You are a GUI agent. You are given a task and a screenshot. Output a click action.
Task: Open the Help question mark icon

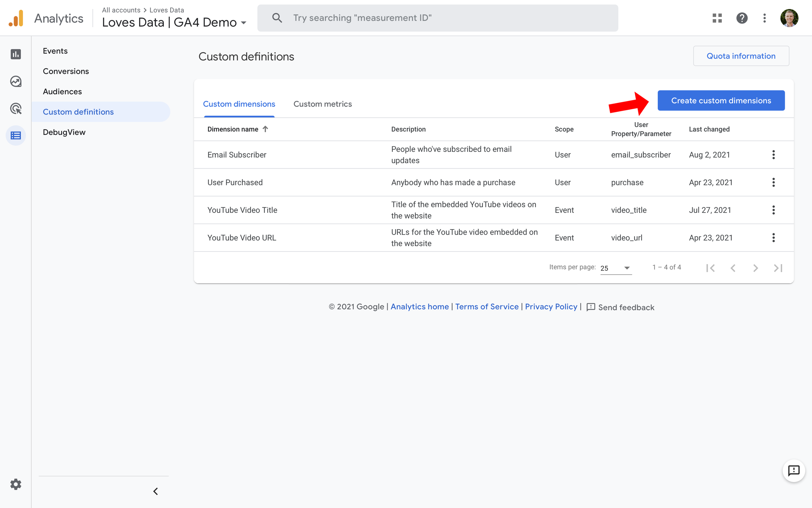[x=742, y=18]
